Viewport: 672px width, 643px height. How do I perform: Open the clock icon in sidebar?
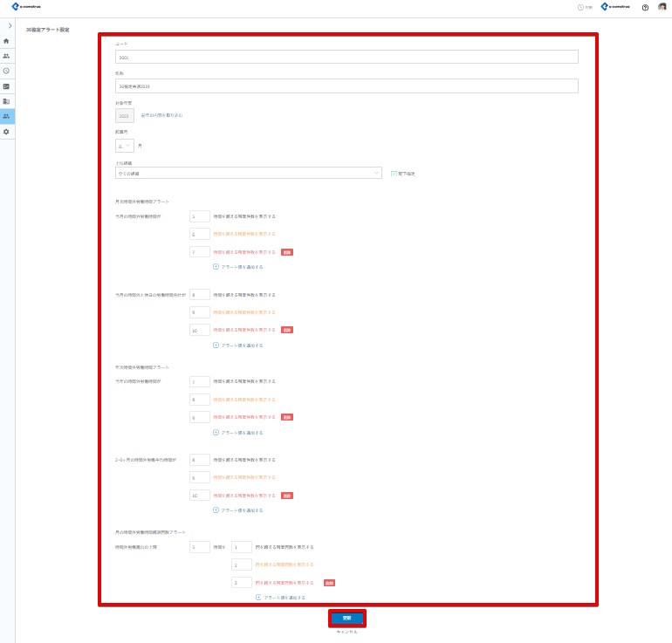coord(7,71)
